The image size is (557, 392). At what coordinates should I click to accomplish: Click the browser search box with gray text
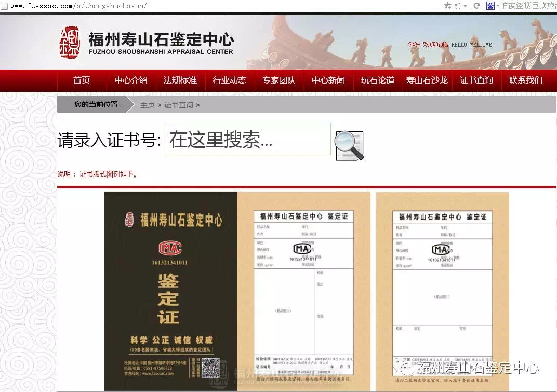tap(528, 6)
